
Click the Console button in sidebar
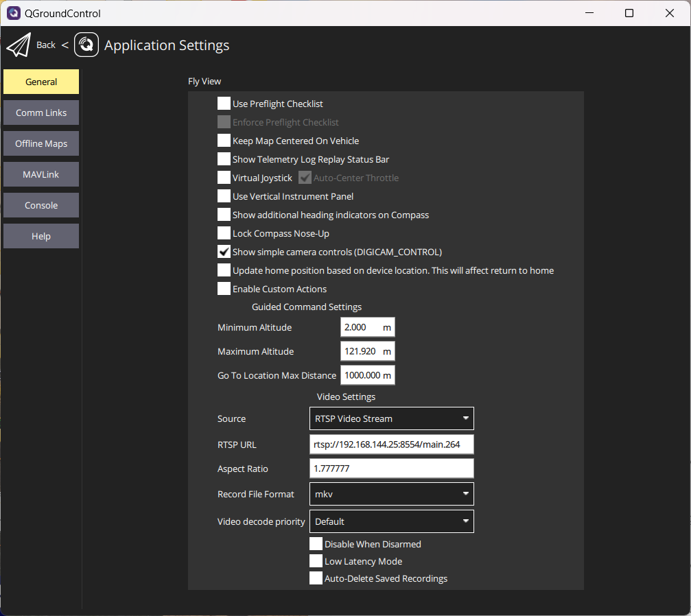click(41, 205)
